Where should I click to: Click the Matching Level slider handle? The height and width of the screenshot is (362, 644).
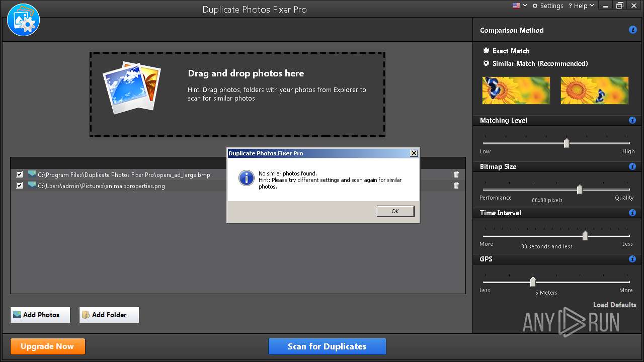click(x=567, y=143)
